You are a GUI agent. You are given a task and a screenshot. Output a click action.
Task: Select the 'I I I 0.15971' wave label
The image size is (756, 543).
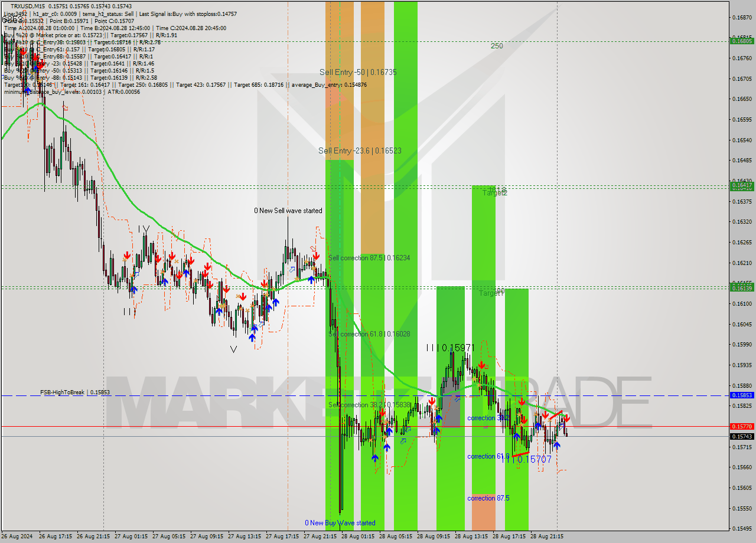click(x=450, y=348)
